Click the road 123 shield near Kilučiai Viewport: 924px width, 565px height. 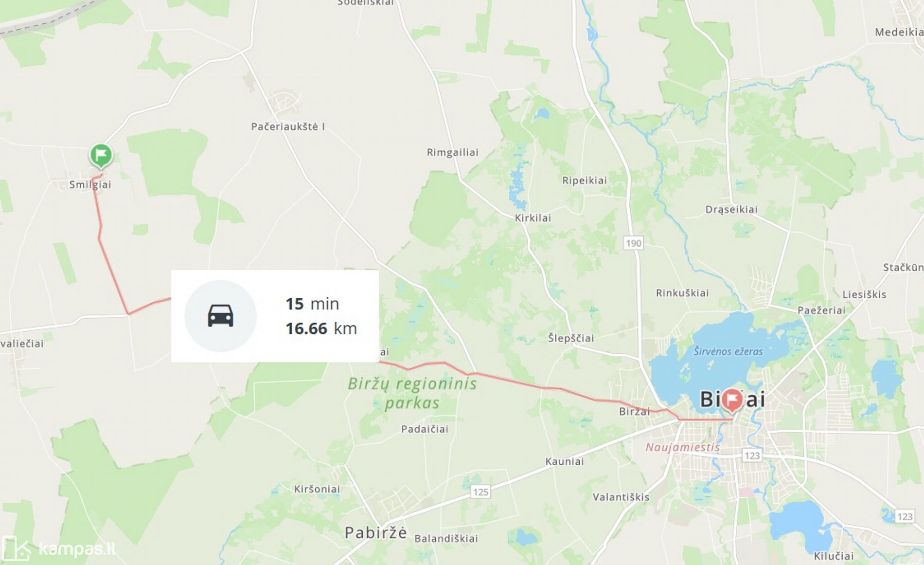point(905,516)
